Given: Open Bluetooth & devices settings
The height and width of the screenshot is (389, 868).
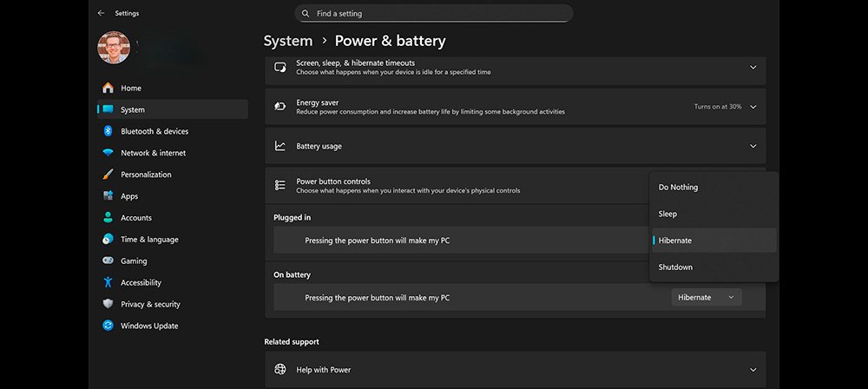Looking at the screenshot, I should point(172,131).
